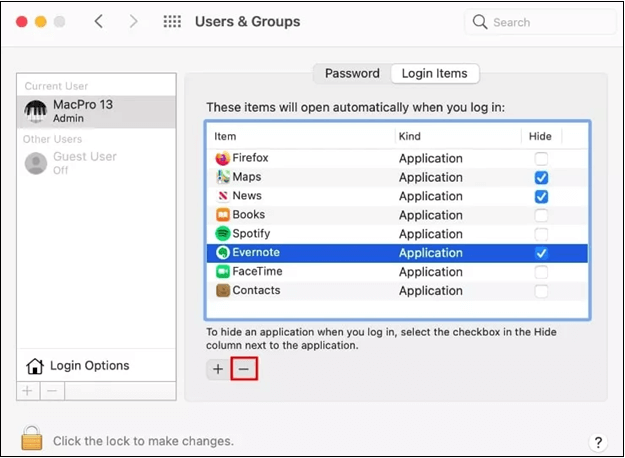Remove selected login item with minus button
The image size is (625, 458).
[x=244, y=369]
